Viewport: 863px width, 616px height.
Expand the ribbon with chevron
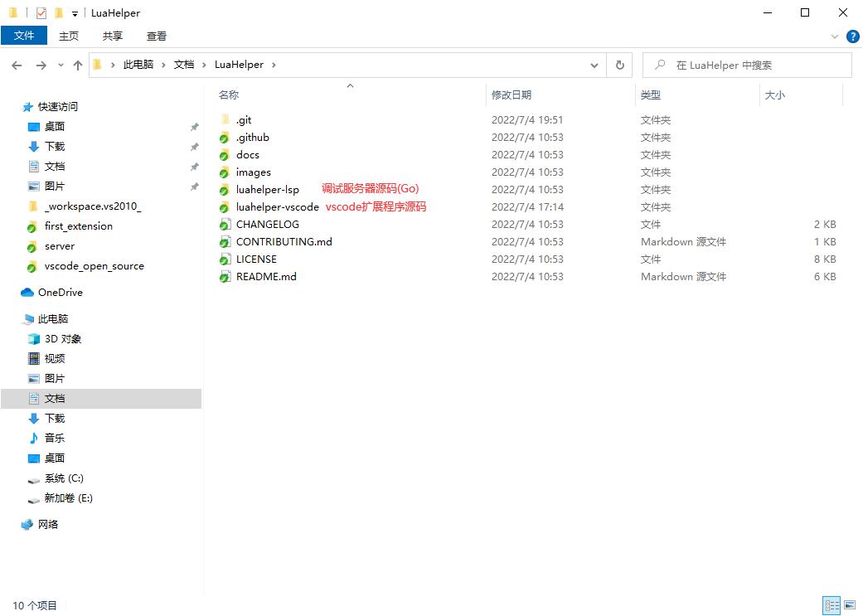(x=834, y=36)
